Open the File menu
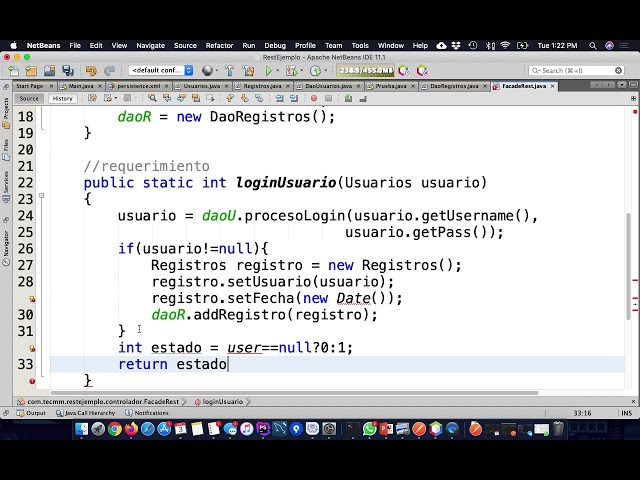The image size is (640, 480). click(75, 45)
